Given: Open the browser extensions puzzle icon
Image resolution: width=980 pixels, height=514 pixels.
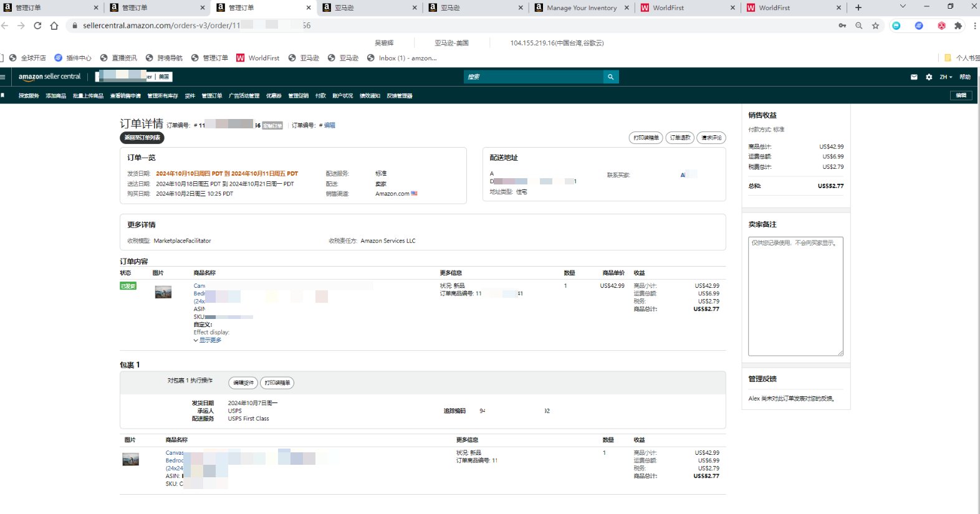Looking at the screenshot, I should (x=958, y=26).
